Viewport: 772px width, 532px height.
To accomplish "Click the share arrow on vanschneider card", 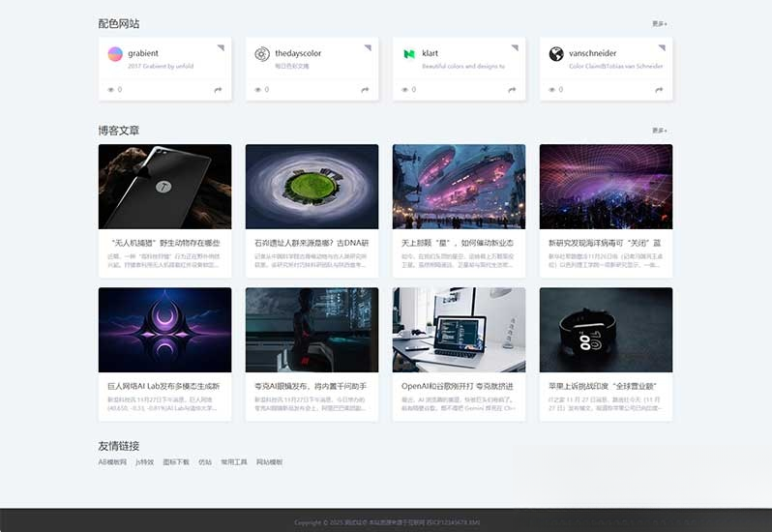I will [659, 90].
